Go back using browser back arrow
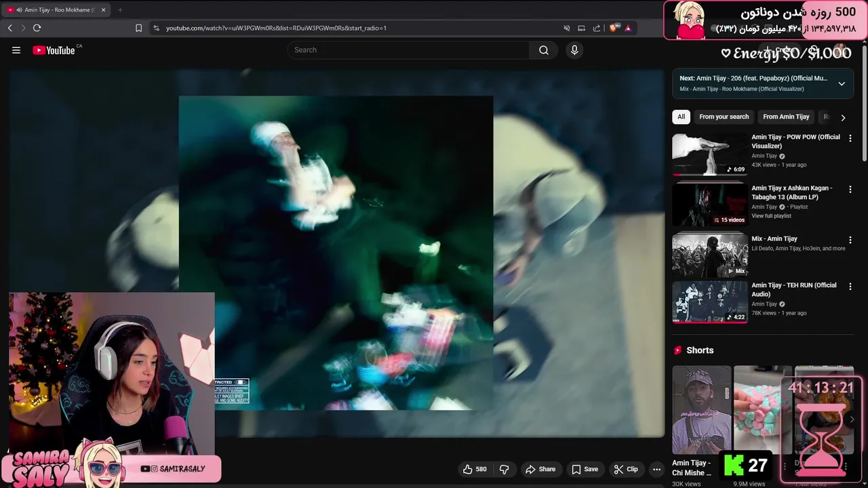The width and height of the screenshot is (868, 488). (x=10, y=28)
